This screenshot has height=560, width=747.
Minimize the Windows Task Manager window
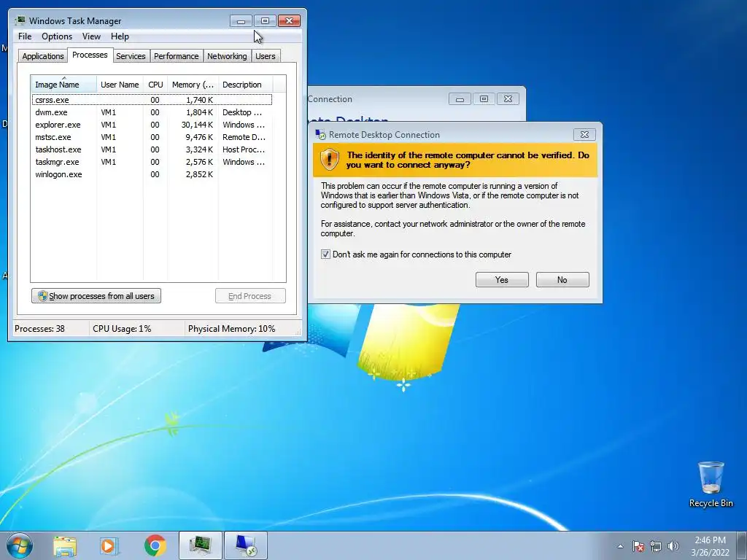pyautogui.click(x=241, y=20)
